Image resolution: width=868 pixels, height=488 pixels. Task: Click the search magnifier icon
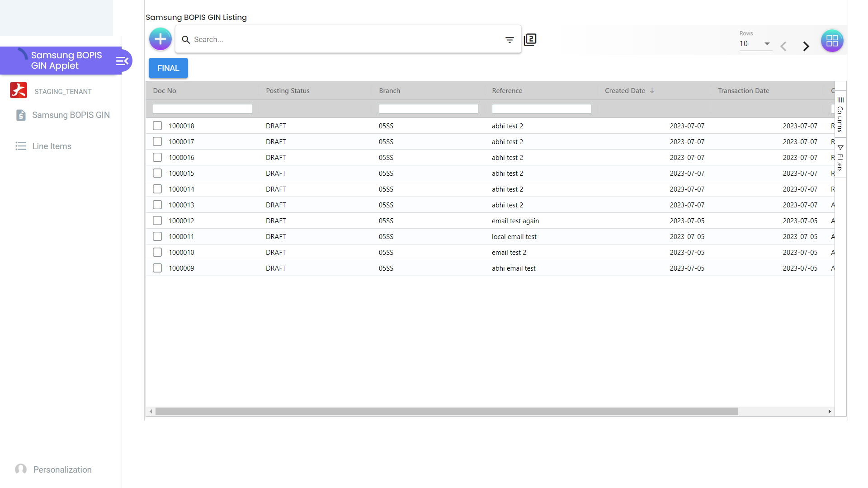coord(186,40)
